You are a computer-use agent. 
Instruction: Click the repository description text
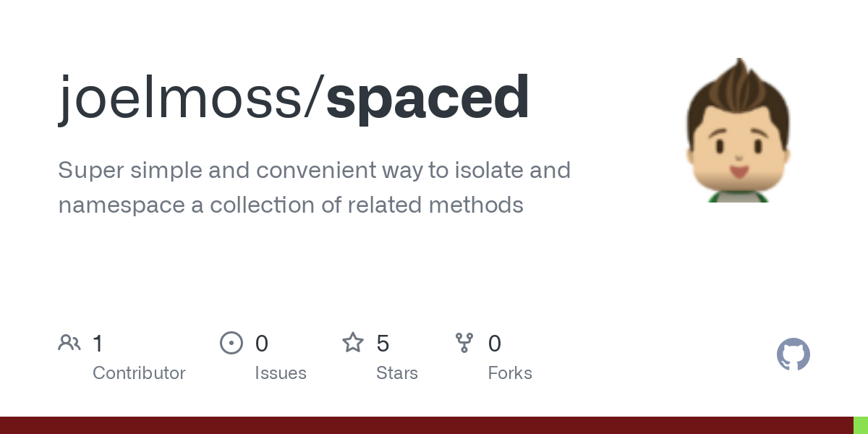click(315, 187)
